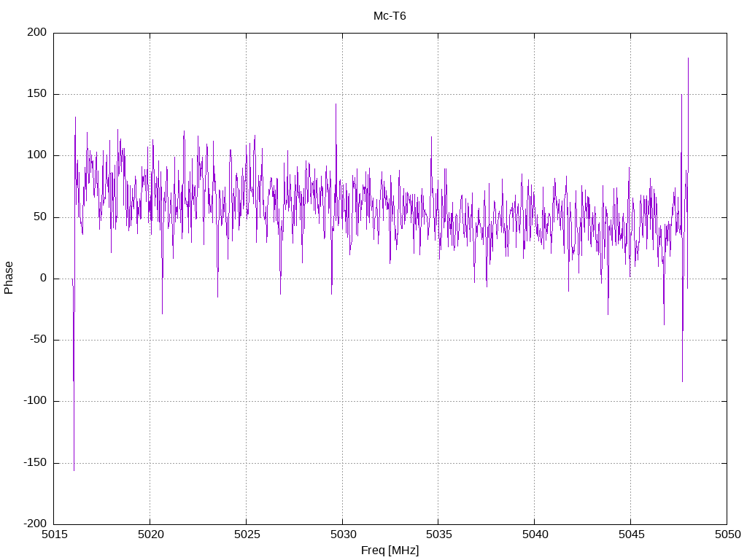Click the 5035 x-axis tick label
This screenshot has height=560, width=747.
click(x=438, y=535)
